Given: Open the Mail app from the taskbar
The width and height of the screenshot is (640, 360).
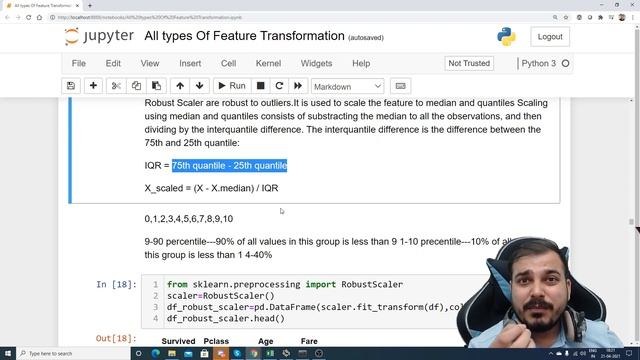Looking at the screenshot, I should tap(188, 353).
